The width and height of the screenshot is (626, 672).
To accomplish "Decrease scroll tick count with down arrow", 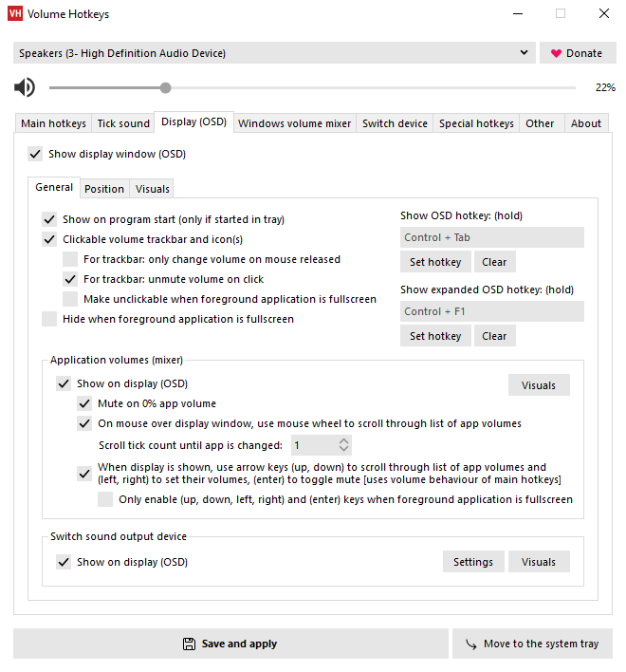I will coord(344,449).
